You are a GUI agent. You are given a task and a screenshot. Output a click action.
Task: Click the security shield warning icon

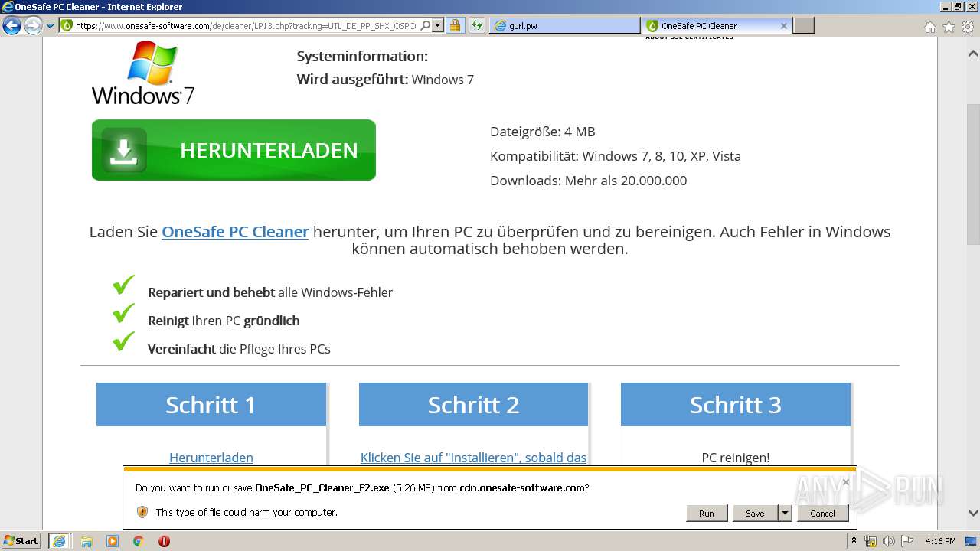[x=142, y=512]
